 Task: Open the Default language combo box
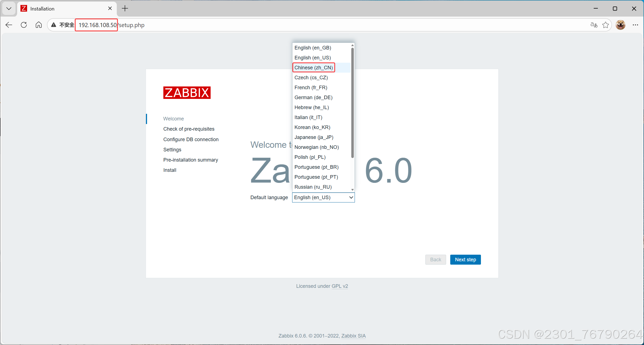323,197
